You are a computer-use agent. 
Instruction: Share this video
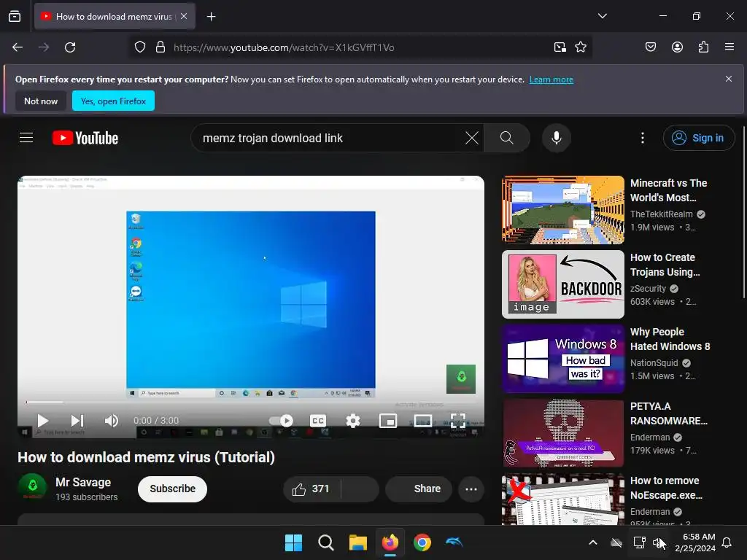tap(419, 489)
